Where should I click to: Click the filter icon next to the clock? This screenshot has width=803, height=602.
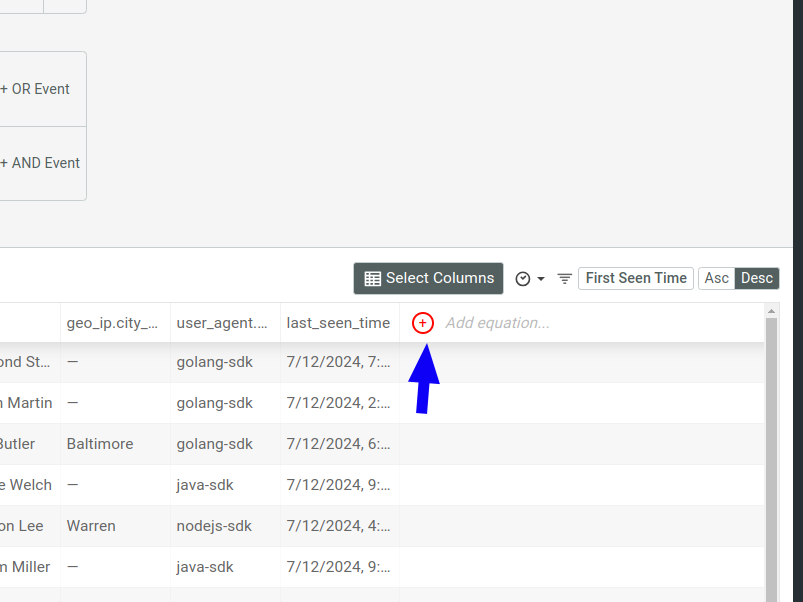click(x=564, y=278)
